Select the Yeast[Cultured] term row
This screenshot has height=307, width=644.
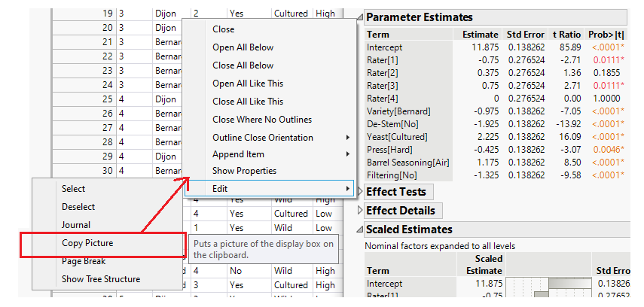coord(398,137)
